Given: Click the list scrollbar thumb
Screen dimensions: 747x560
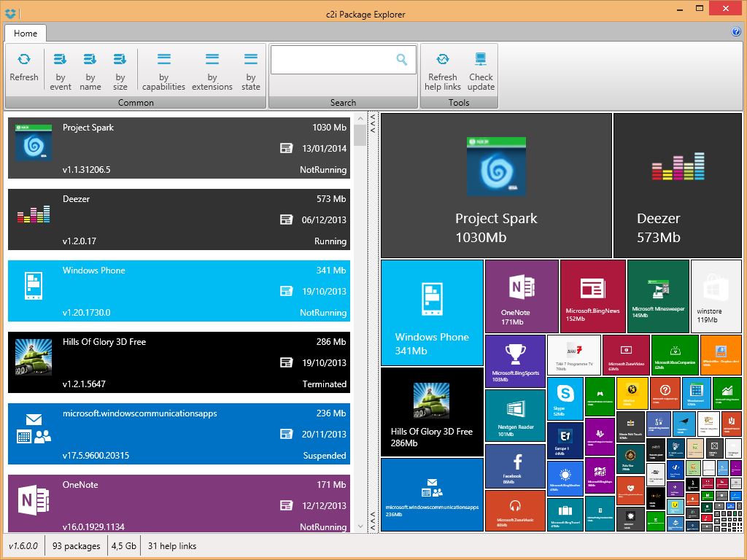Looking at the screenshot, I should pyautogui.click(x=360, y=135).
